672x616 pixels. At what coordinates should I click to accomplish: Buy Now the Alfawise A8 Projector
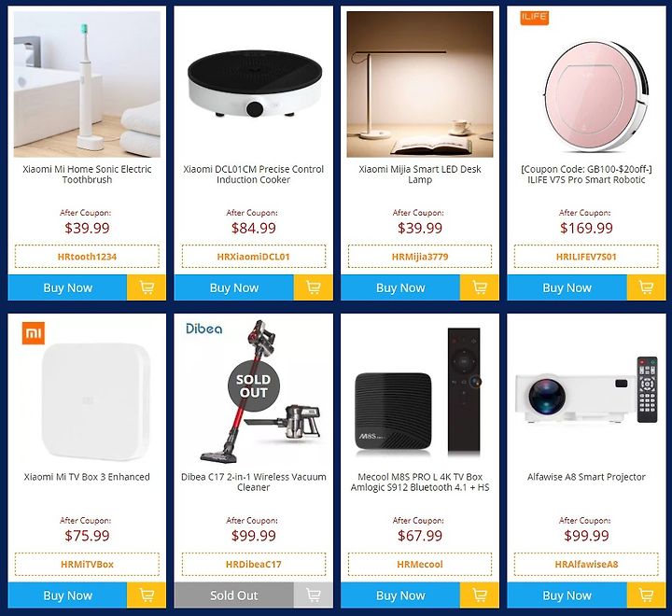pos(567,595)
